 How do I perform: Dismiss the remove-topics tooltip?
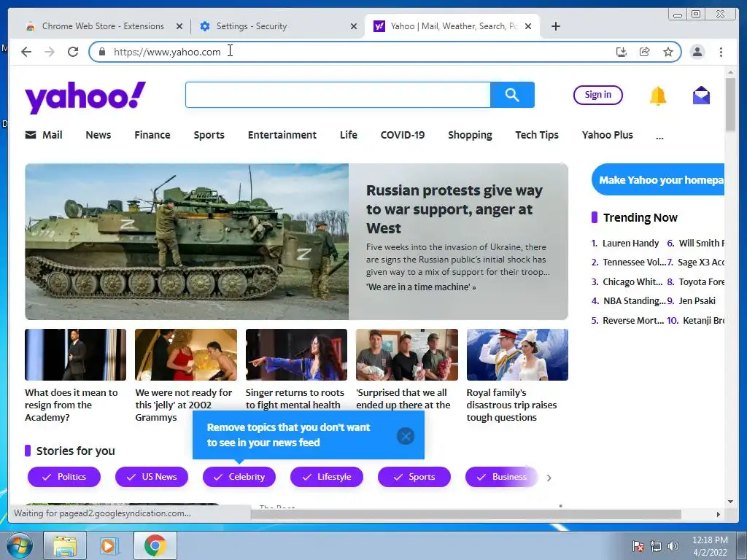406,436
